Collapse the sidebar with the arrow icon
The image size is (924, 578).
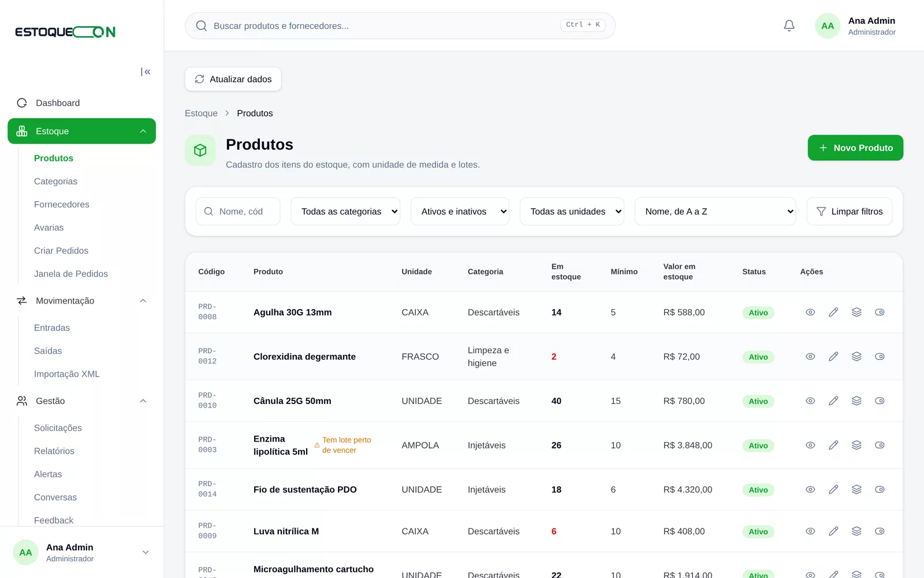pyautogui.click(x=146, y=72)
